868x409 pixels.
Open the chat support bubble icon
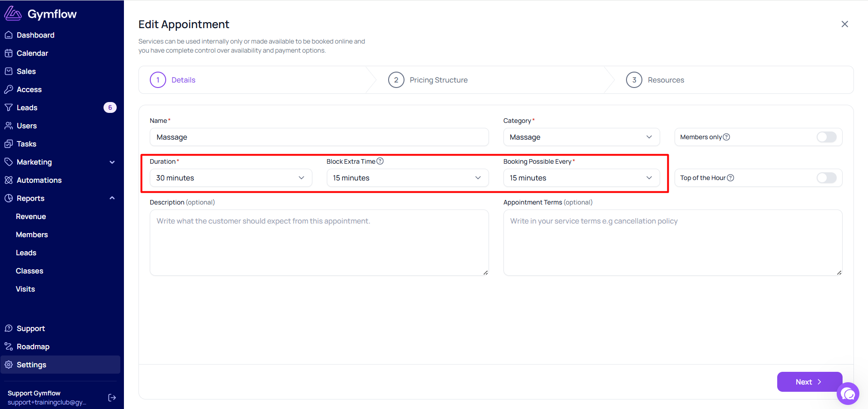(x=848, y=394)
